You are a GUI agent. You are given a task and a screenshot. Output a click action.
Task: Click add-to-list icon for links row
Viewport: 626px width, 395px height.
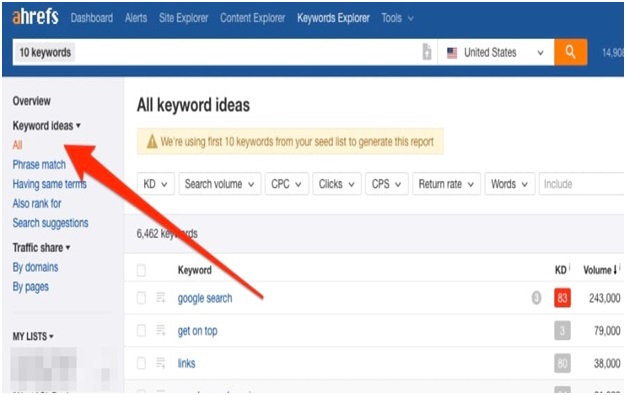point(160,363)
